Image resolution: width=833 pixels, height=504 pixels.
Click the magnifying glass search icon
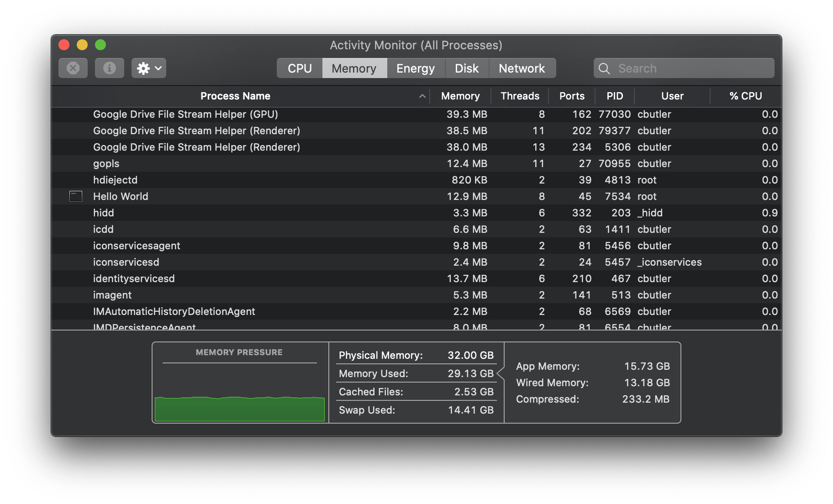604,68
